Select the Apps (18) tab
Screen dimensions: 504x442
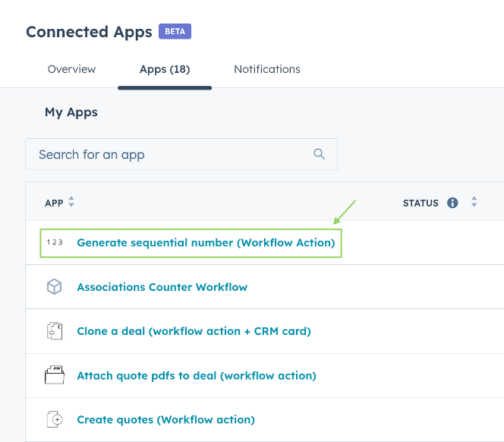click(165, 69)
